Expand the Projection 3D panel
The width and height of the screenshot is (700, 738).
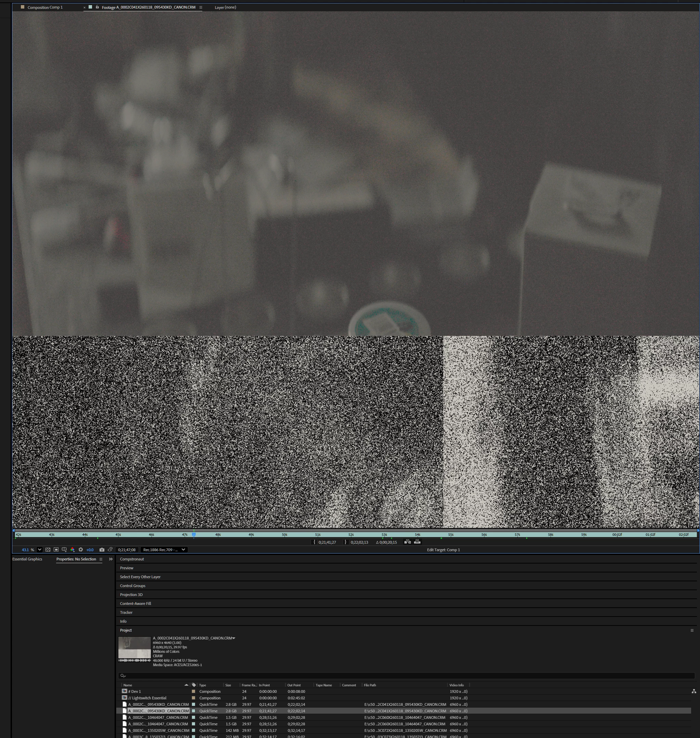(x=131, y=595)
